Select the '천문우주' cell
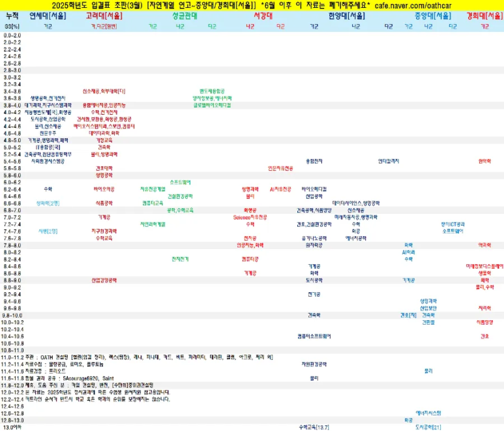 tap(48, 134)
